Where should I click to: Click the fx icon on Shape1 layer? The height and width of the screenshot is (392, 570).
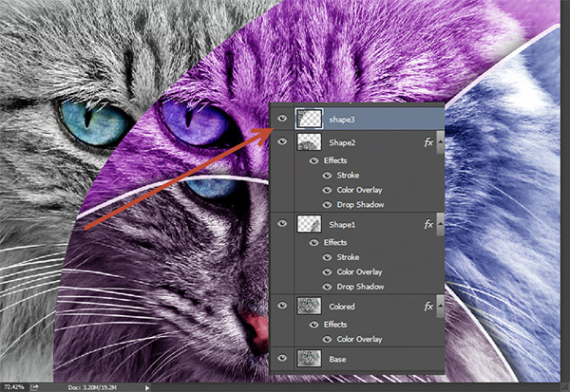tap(428, 224)
